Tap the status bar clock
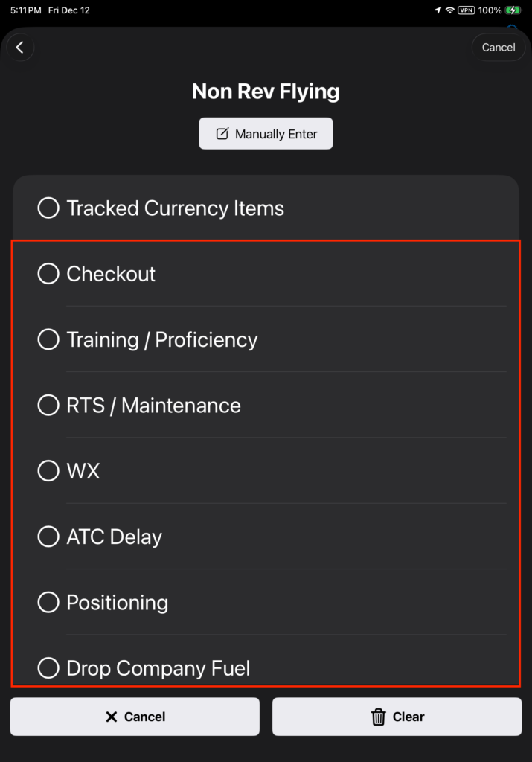 [25, 10]
